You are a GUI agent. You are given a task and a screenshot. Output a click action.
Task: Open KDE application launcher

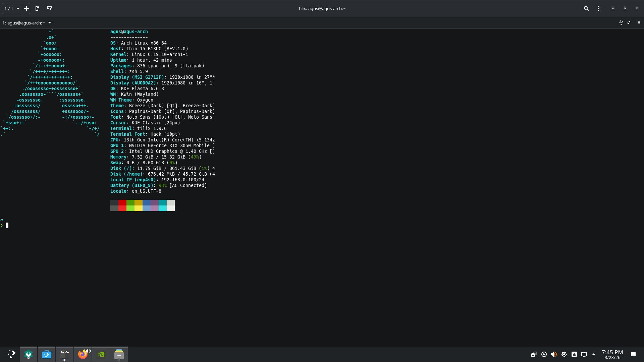(x=11, y=354)
